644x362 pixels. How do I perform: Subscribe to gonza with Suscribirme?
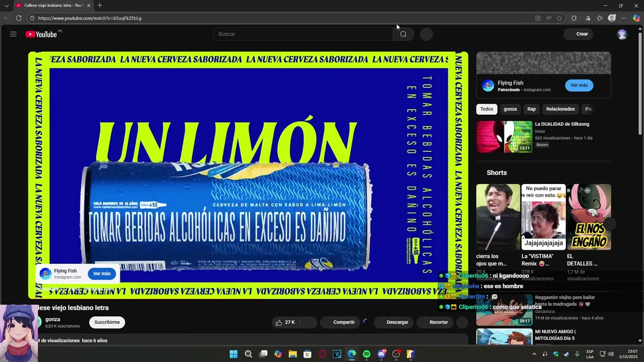(107, 322)
